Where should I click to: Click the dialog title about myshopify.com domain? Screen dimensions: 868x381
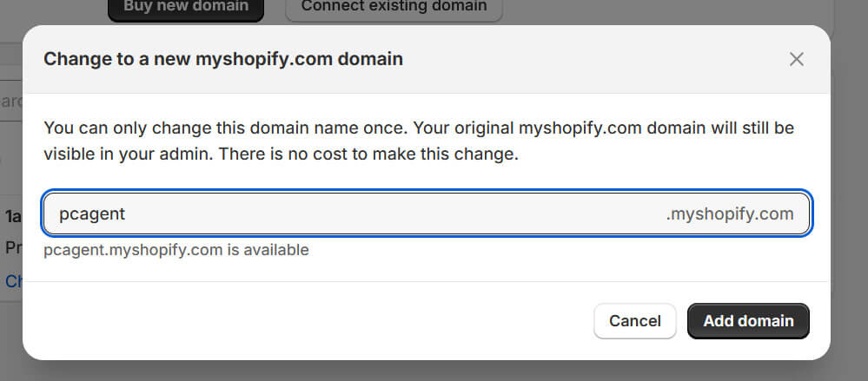(x=223, y=59)
